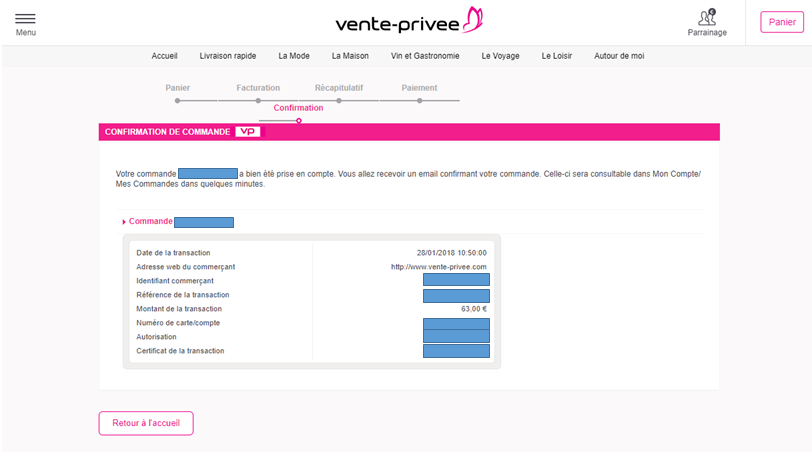
Task: Click the Retour à l'accueil button
Action: 146,423
